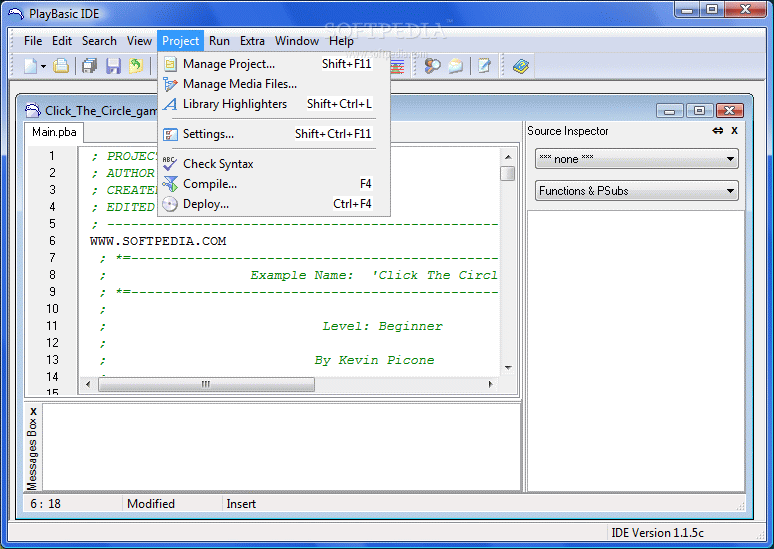Open the 'Functions & PSubs' dropdown
The width and height of the screenshot is (774, 549).
click(x=637, y=191)
